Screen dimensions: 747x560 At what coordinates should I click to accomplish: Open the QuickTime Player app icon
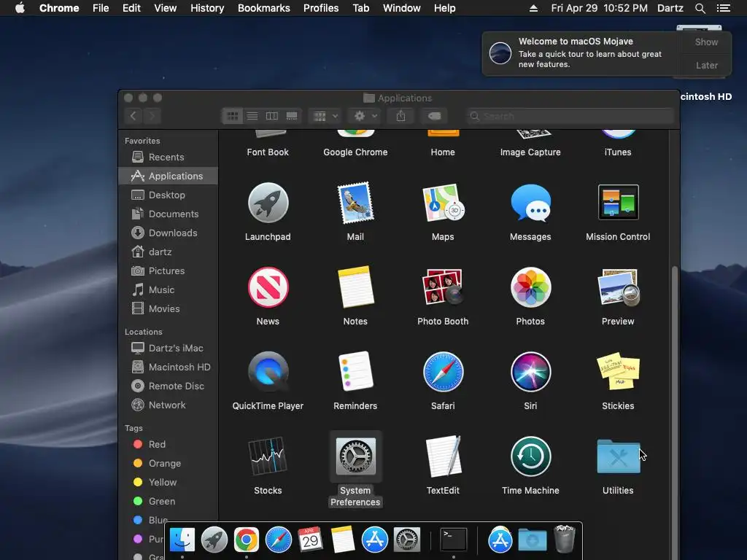(268, 372)
